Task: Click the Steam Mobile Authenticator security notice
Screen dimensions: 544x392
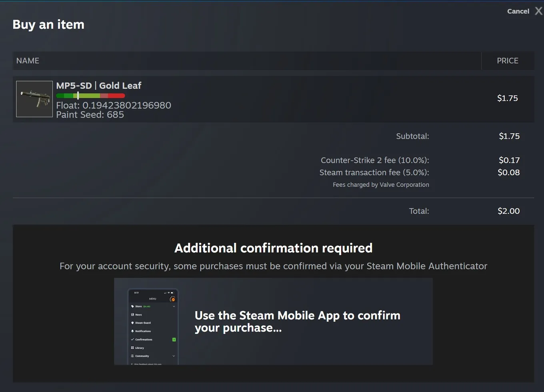Action: click(x=274, y=266)
